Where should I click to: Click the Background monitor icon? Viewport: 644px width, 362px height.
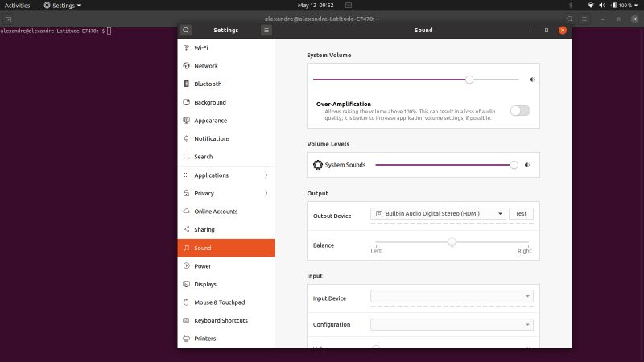187,102
